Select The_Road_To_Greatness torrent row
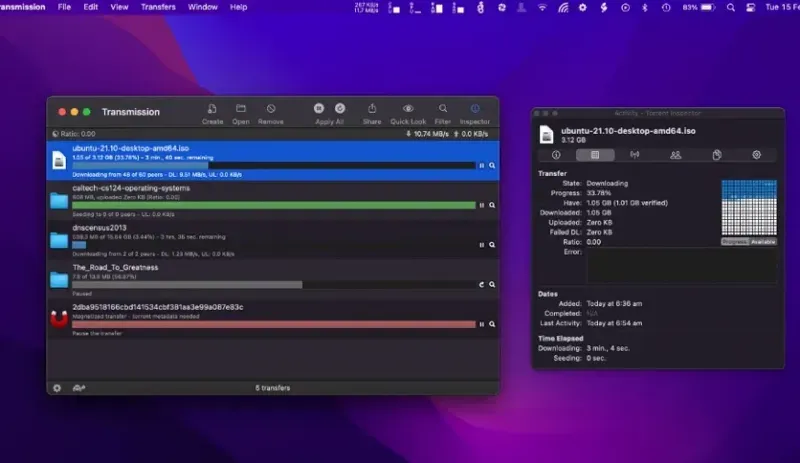The width and height of the screenshot is (800, 463). (273, 280)
